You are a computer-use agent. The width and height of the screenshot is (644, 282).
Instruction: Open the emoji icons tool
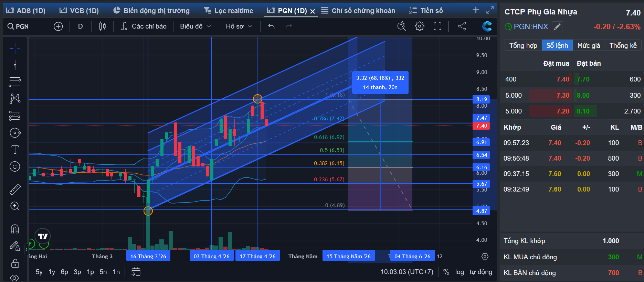coord(15,166)
